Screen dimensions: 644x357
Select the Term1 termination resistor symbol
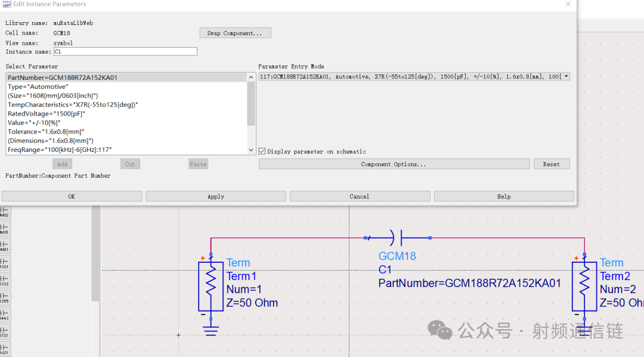[210, 286]
